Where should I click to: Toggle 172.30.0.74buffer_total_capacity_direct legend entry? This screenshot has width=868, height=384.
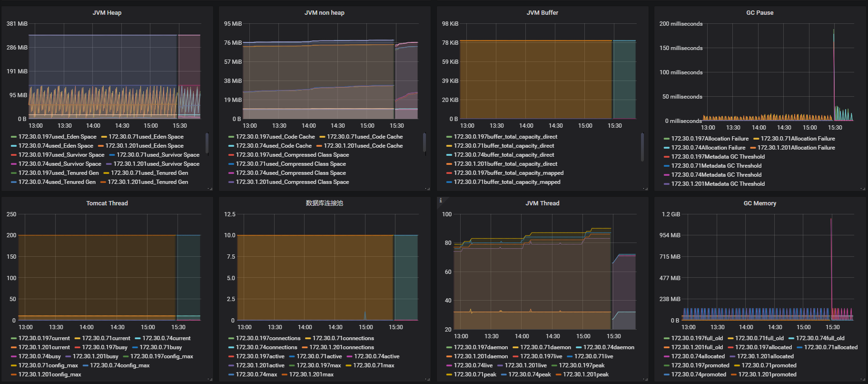tap(504, 155)
